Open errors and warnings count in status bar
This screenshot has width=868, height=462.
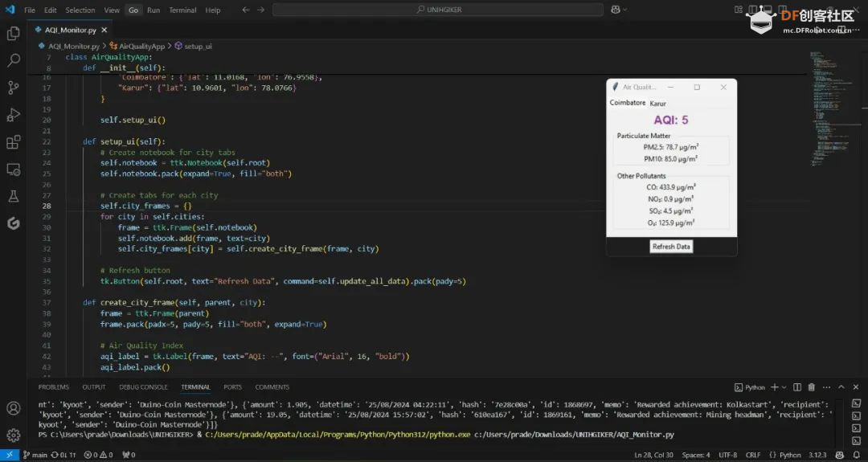tap(99, 455)
